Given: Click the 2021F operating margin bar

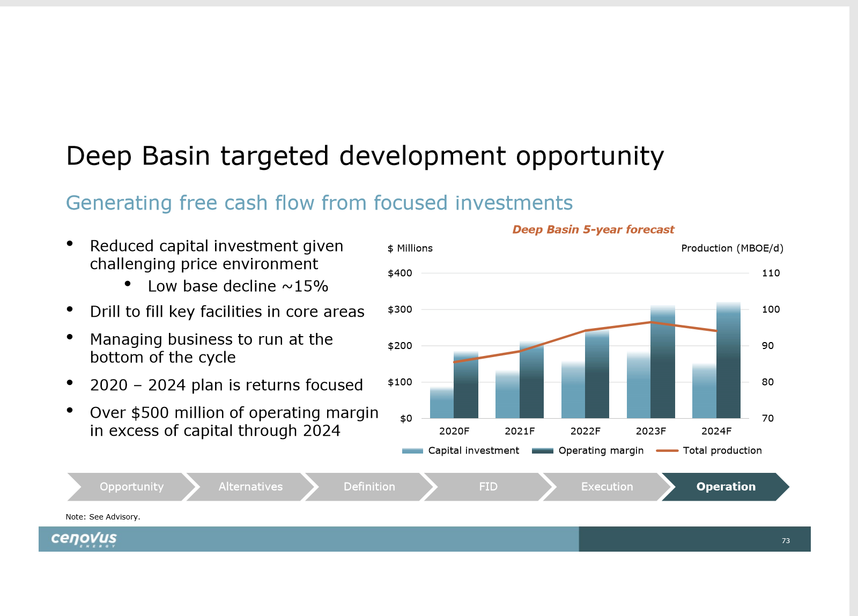Looking at the screenshot, I should 531,380.
